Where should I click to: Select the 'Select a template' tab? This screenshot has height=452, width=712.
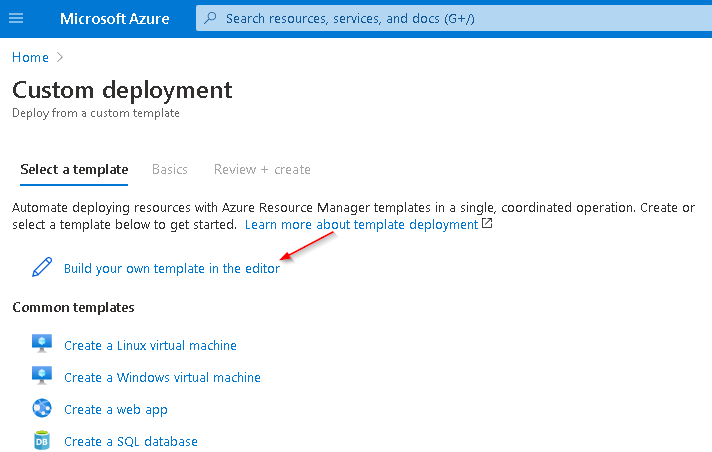pos(74,169)
